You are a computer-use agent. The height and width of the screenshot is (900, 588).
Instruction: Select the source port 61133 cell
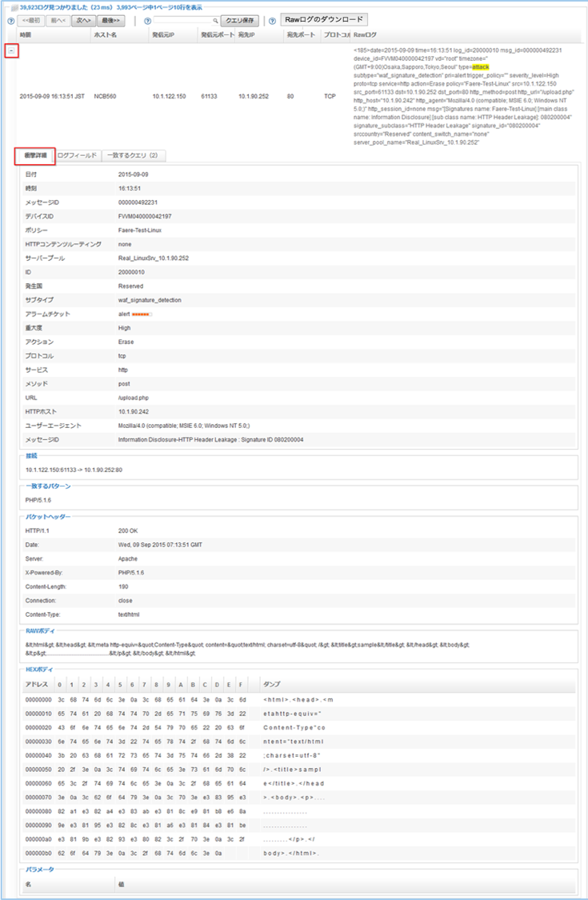209,97
